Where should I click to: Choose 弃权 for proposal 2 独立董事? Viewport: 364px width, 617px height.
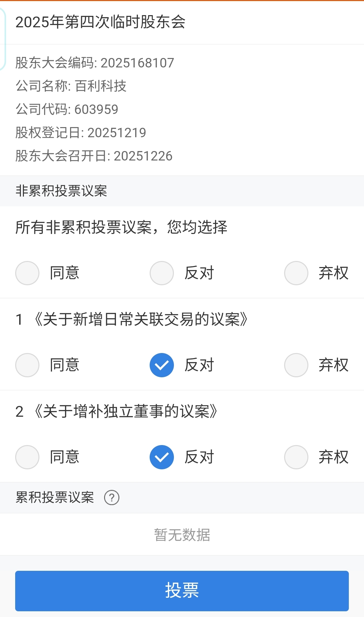click(296, 457)
